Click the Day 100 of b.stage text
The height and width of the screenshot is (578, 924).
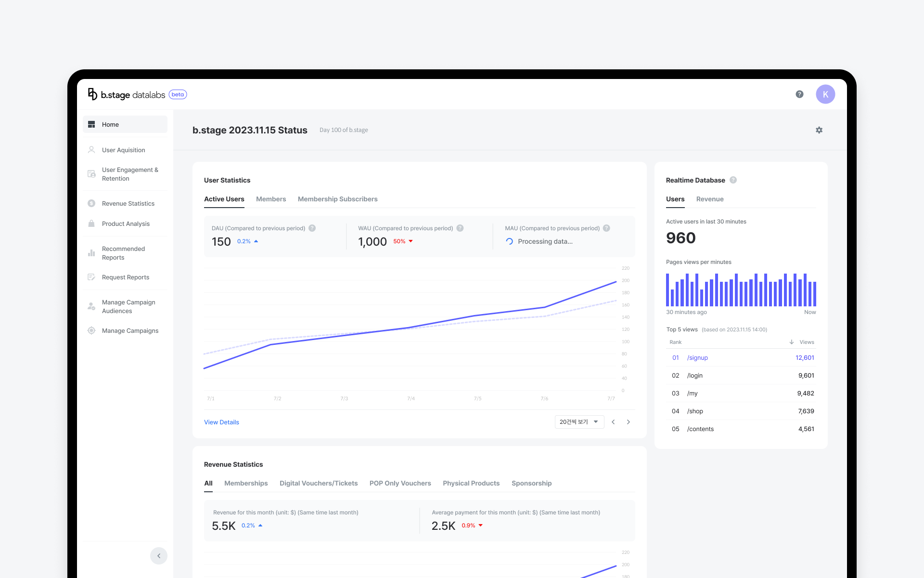pos(344,130)
